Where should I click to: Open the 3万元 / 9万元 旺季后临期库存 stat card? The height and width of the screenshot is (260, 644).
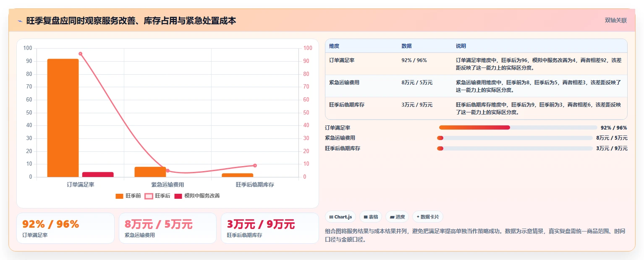[270, 228]
